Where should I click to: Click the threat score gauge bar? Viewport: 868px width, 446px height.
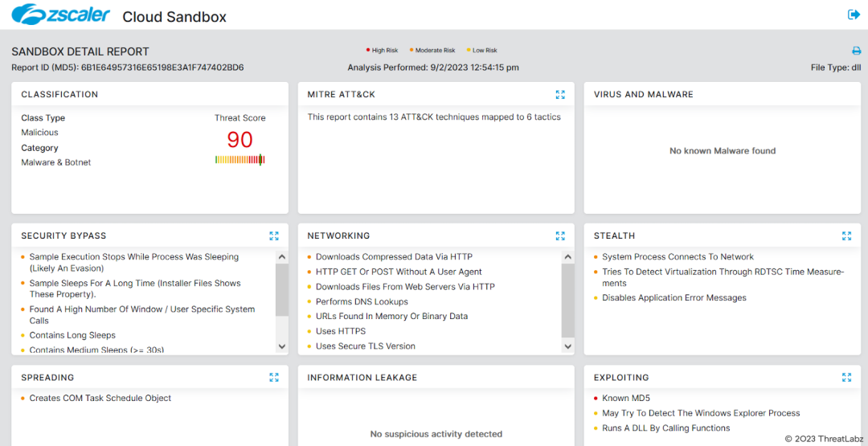(240, 160)
